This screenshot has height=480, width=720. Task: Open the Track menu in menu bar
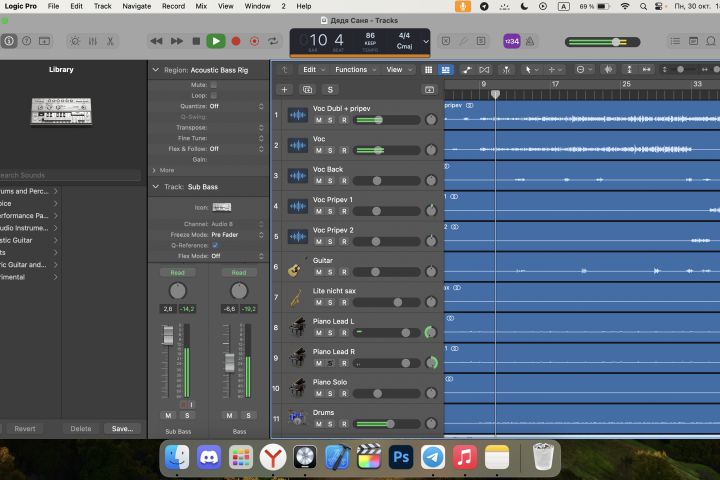[x=102, y=6]
